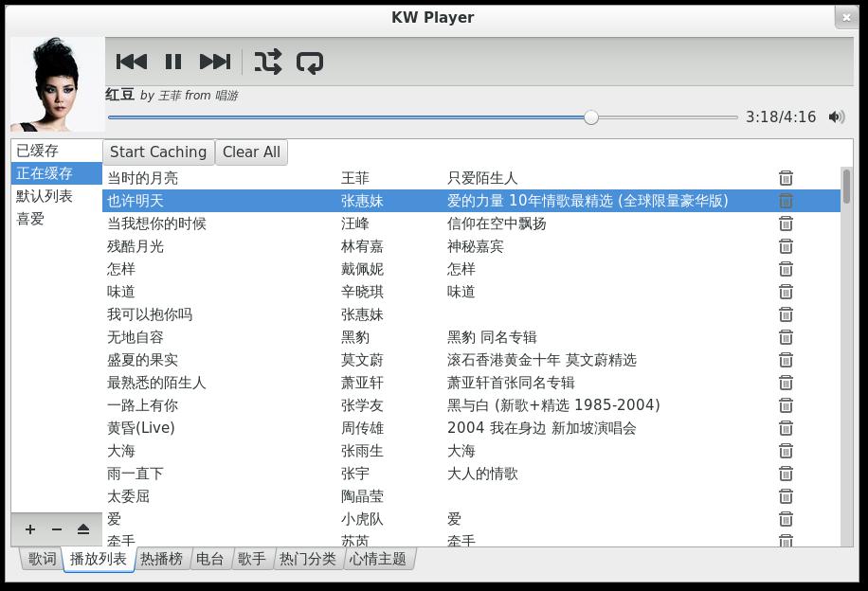
Task: Click the Start Caching button
Action: [158, 152]
